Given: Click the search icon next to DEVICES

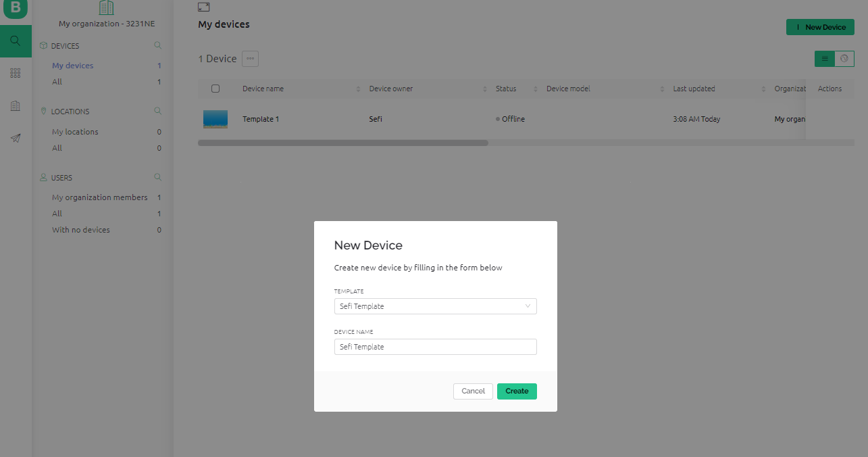Looking at the screenshot, I should pos(158,46).
